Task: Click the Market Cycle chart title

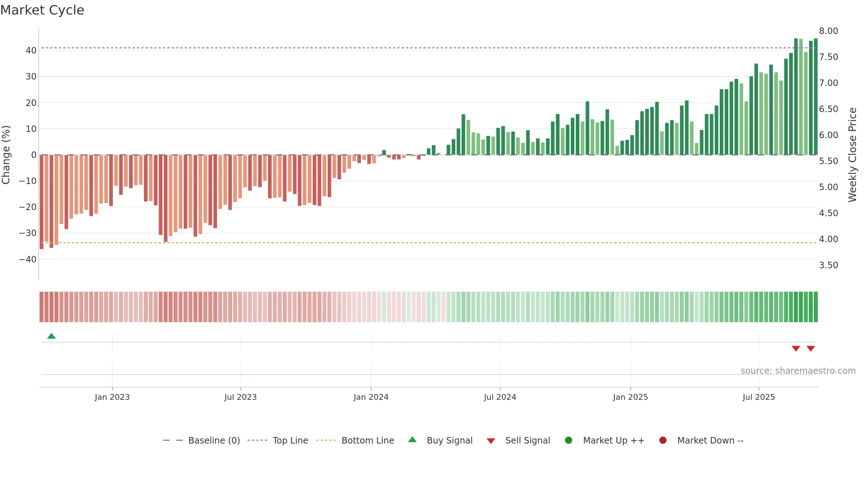Action: tap(42, 10)
